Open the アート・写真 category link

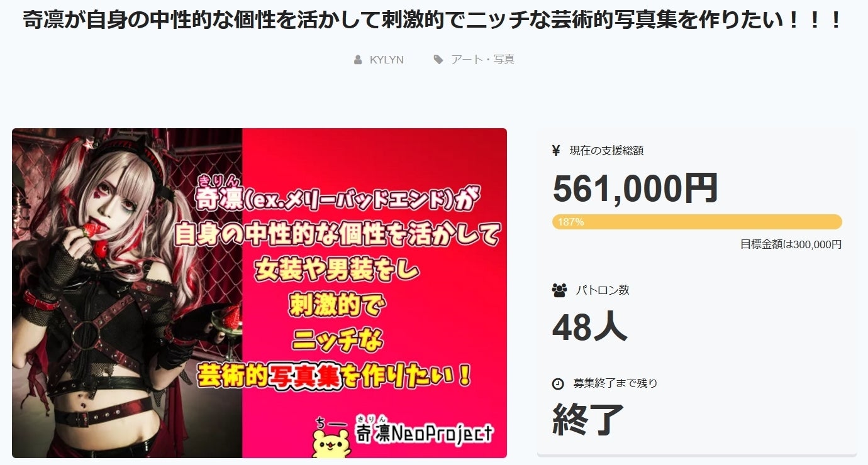(x=482, y=60)
